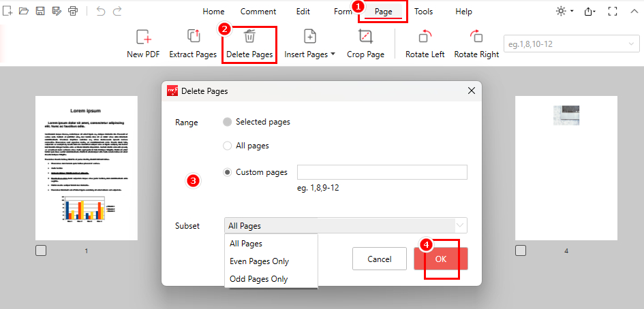Select page 4 thumbnail
Viewport: 644px width, 309px height.
pos(566,168)
